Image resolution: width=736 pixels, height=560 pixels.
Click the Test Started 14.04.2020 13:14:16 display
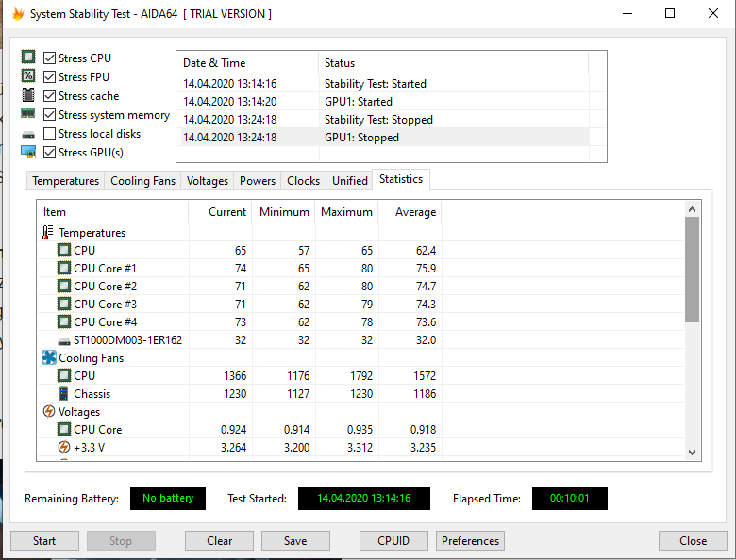[x=364, y=498]
